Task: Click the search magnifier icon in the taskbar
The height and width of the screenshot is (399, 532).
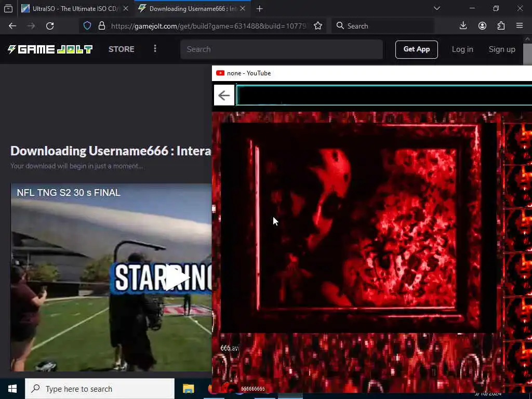Action: point(35,389)
